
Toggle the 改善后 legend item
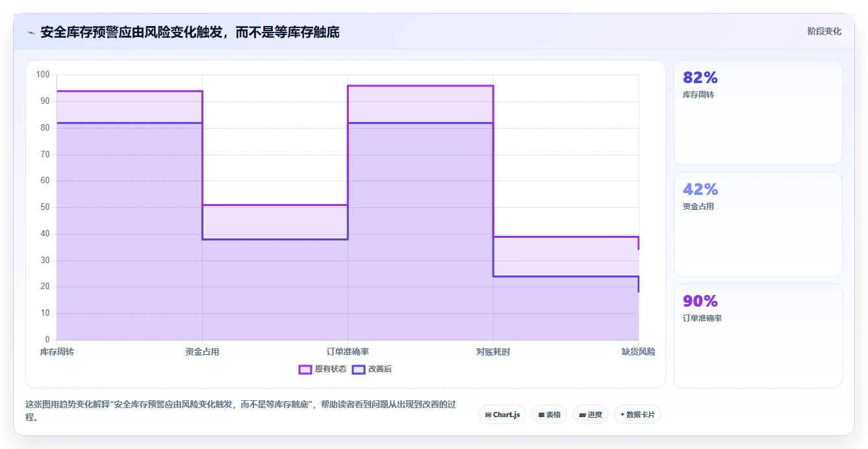click(x=372, y=369)
